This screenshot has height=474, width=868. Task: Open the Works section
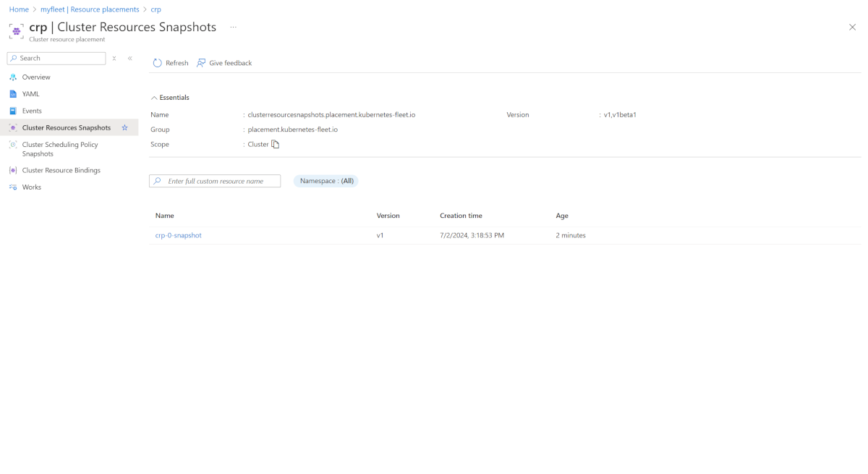point(33,187)
